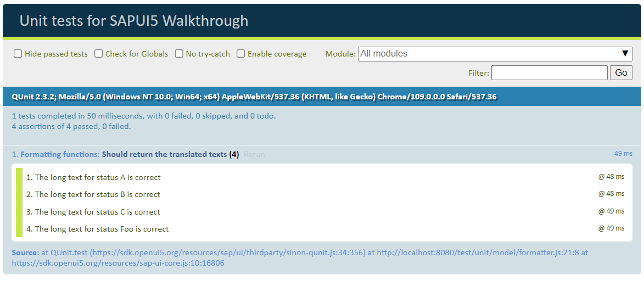
Task: Click the Module label text
Action: pyautogui.click(x=340, y=54)
